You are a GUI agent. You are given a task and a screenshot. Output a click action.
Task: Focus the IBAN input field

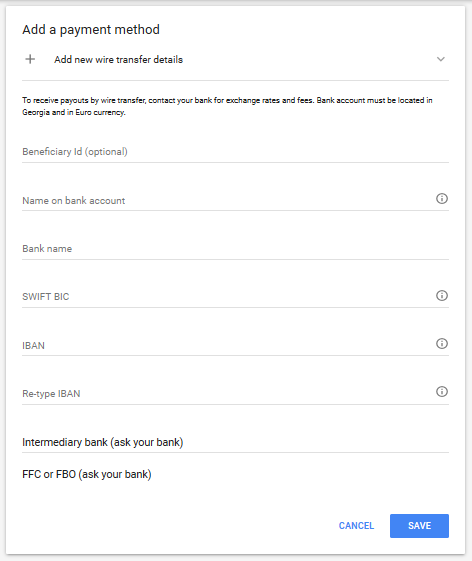pos(228,346)
